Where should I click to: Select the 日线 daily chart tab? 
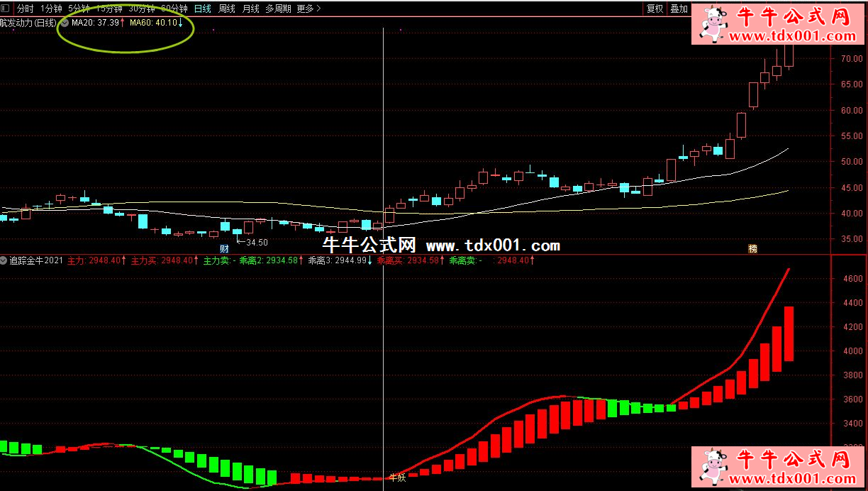click(x=202, y=9)
